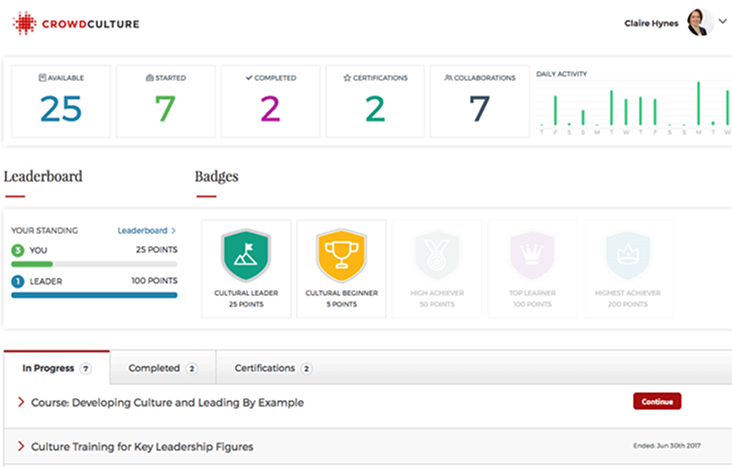Image resolution: width=732 pixels, height=467 pixels.
Task: Click the Leaderboard section heading
Action: (x=43, y=176)
